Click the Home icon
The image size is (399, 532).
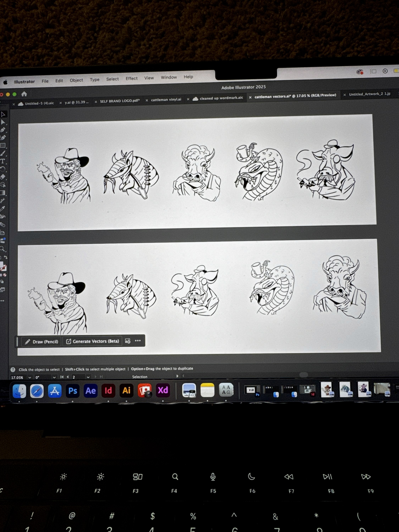coord(24,94)
